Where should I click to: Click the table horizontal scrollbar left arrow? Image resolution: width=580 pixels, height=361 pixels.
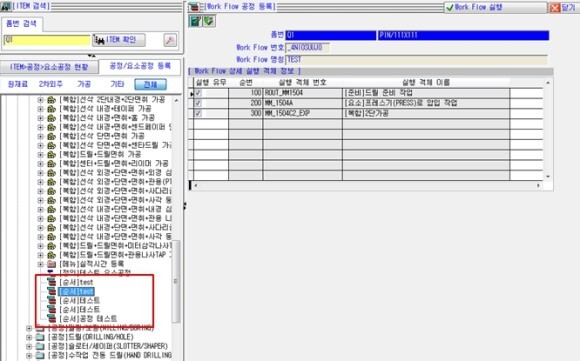coord(196,185)
